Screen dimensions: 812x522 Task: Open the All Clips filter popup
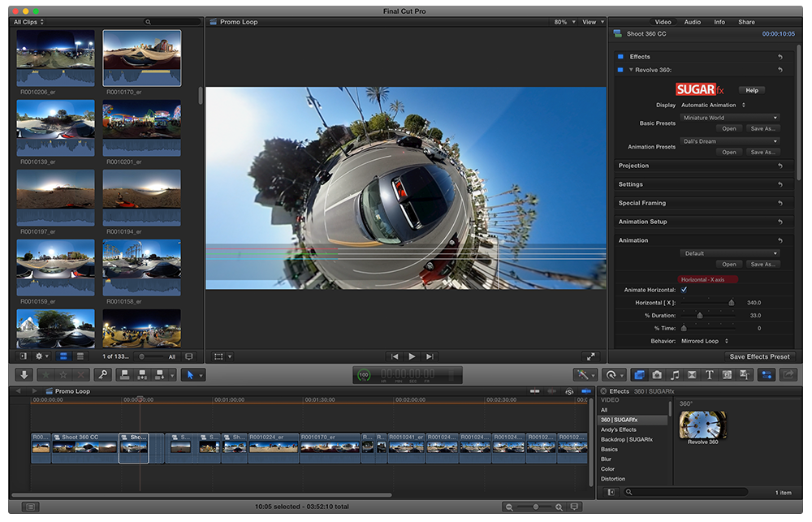[x=29, y=22]
